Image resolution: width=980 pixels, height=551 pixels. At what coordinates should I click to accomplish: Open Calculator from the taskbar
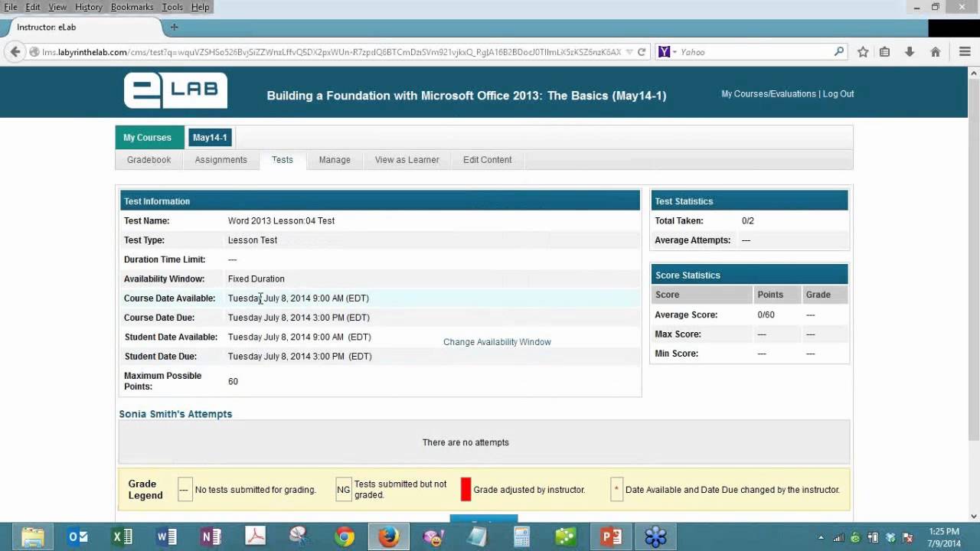522,536
